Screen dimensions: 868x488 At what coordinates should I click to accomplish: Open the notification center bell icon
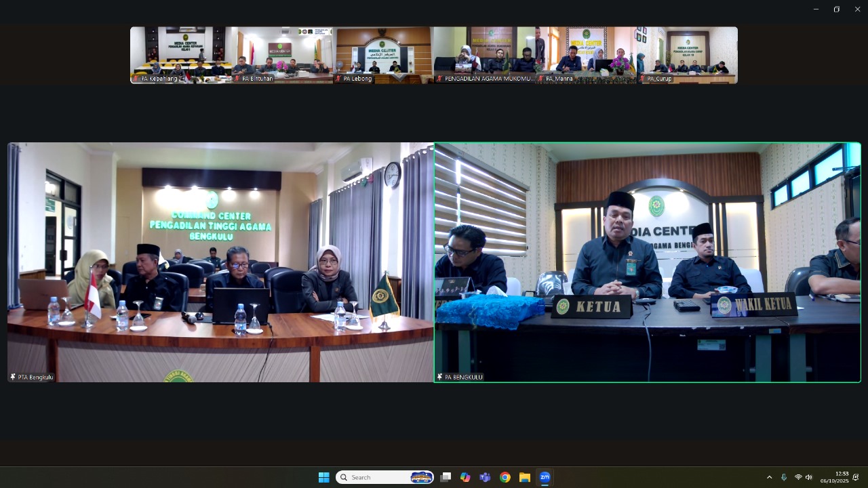coord(856,477)
